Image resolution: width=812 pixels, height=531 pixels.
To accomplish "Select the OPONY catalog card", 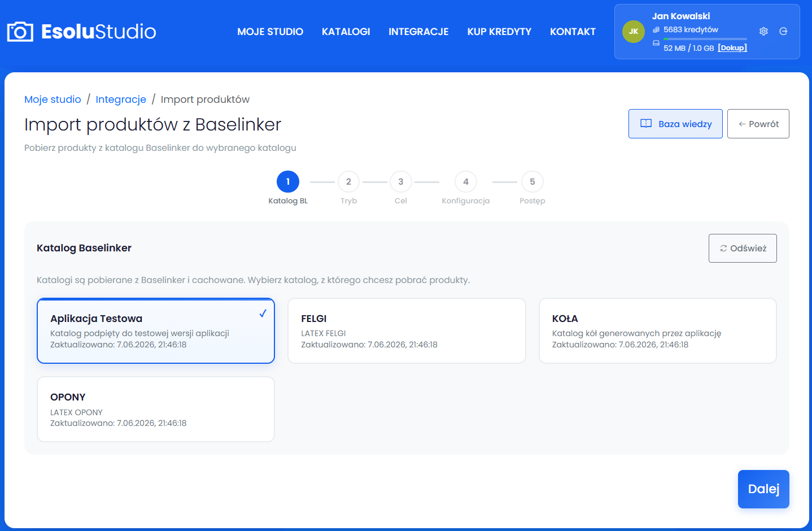I will point(156,409).
